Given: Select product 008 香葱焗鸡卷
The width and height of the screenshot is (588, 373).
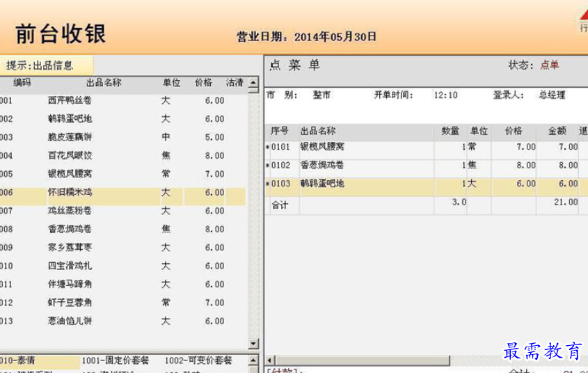Looking at the screenshot, I should click(123, 229).
